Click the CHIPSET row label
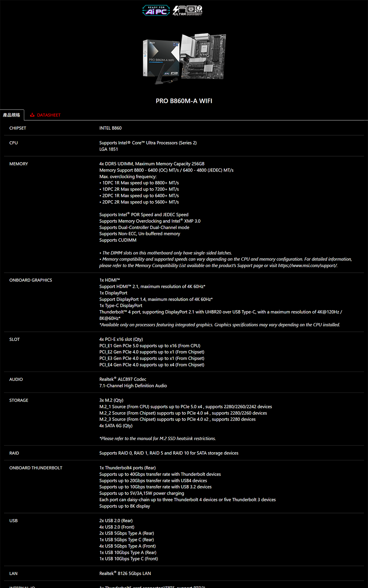368x588 pixels. [x=18, y=128]
